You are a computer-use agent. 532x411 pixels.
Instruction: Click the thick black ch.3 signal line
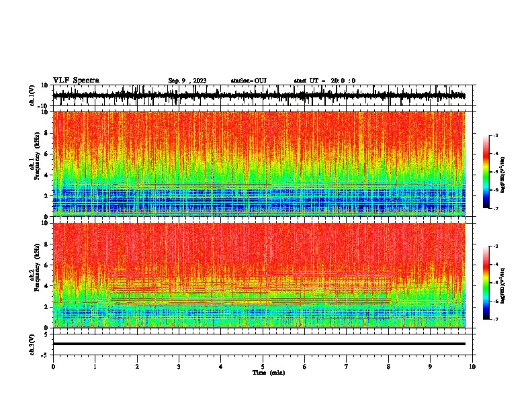coord(259,344)
